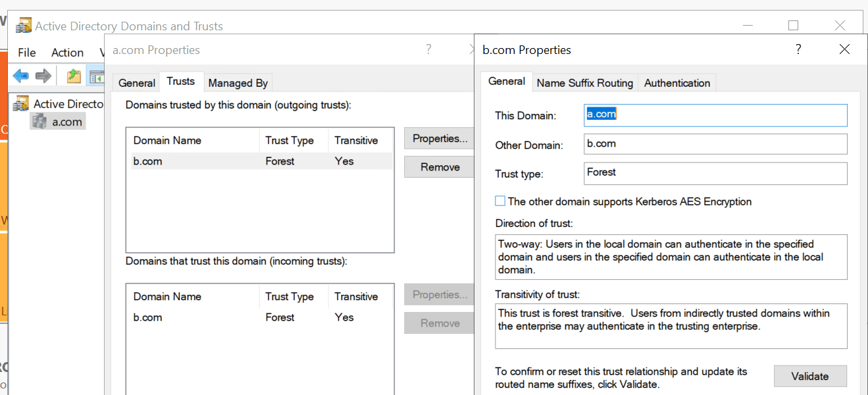Select the Active Directory root tree node
This screenshot has width=868, height=395.
pos(59,103)
